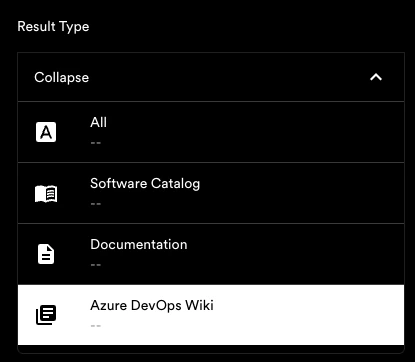The width and height of the screenshot is (415, 362).
Task: Click the All result type 'A' icon
Action: coord(46,132)
